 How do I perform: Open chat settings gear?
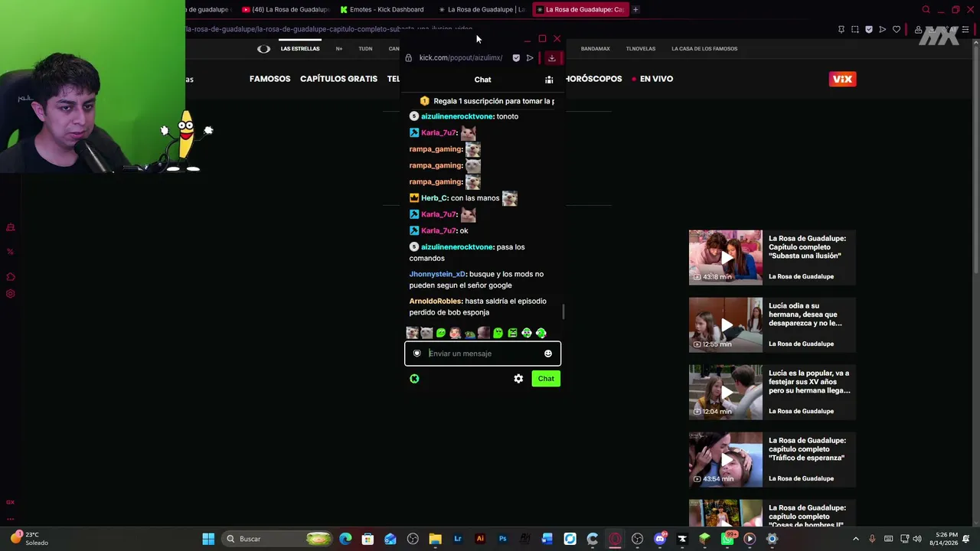pyautogui.click(x=518, y=379)
